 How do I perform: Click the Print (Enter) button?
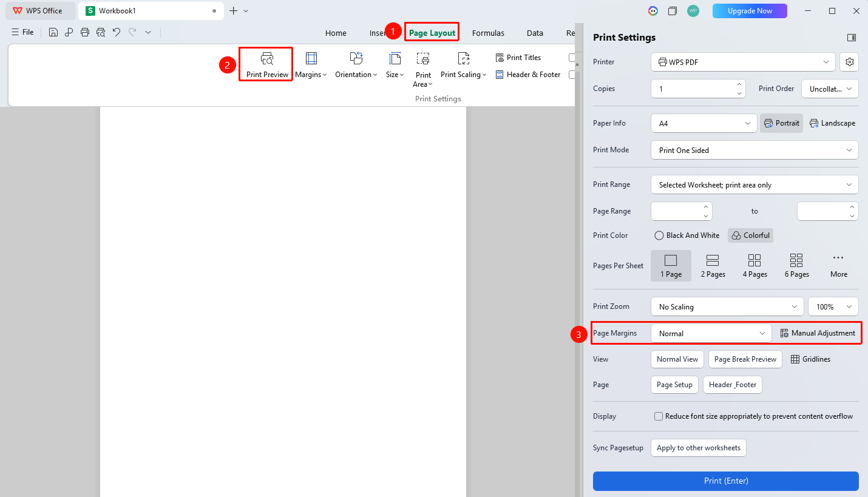point(726,481)
